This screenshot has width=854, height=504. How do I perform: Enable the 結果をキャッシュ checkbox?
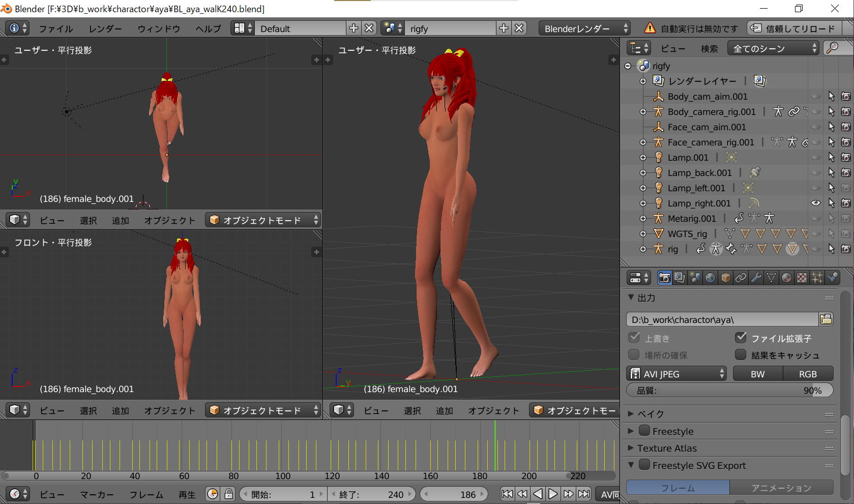point(741,354)
